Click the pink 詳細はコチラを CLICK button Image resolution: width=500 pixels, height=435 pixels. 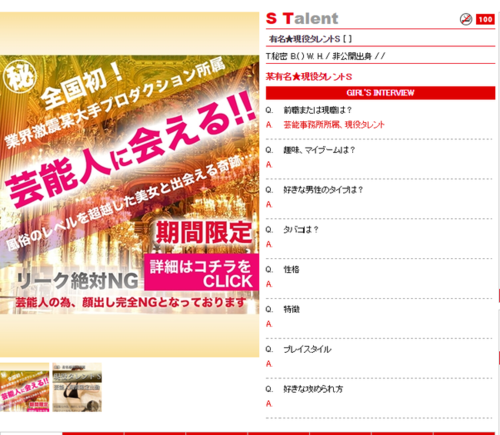pos(202,272)
